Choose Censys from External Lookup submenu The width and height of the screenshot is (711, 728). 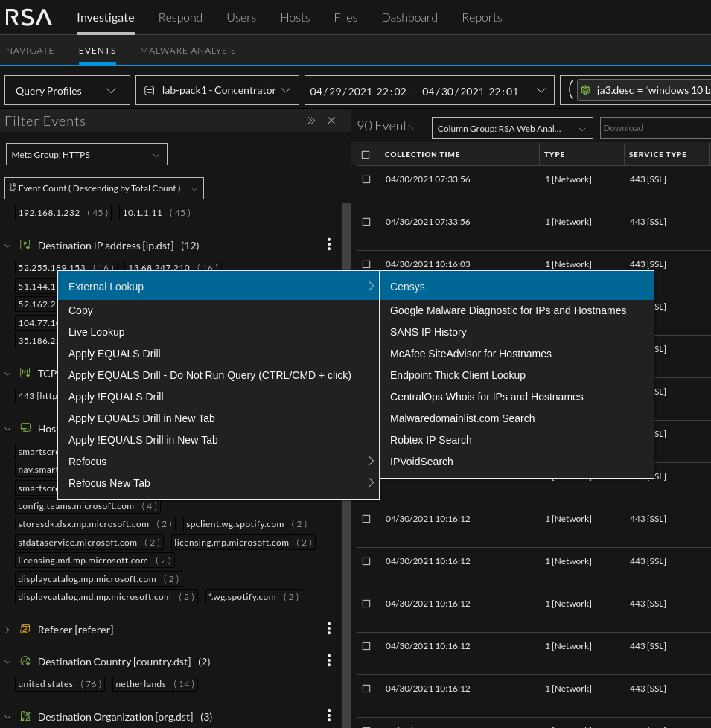point(407,287)
